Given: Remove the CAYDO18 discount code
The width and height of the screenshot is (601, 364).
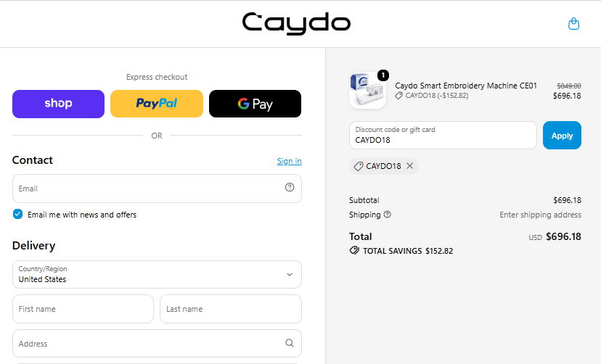Looking at the screenshot, I should point(409,166).
